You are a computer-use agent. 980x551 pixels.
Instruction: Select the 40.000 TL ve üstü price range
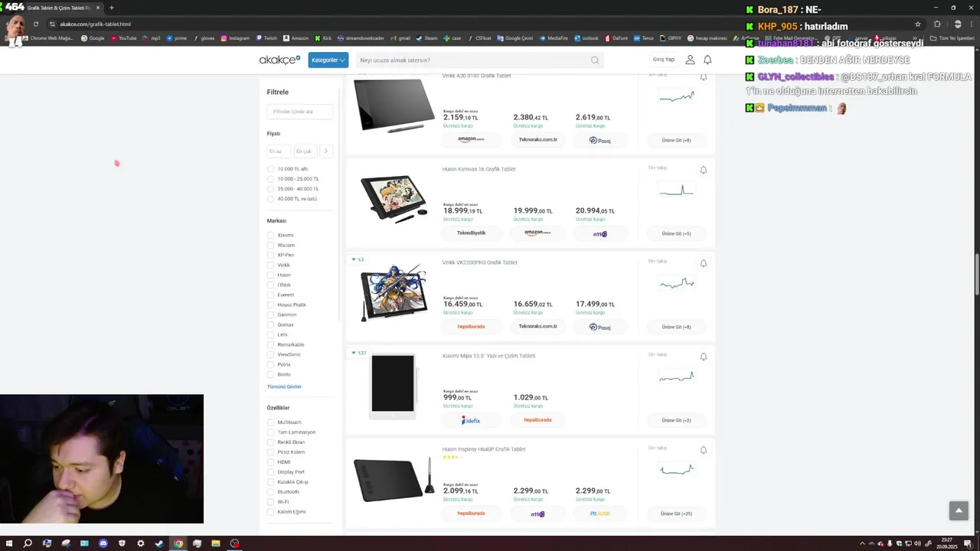point(270,199)
